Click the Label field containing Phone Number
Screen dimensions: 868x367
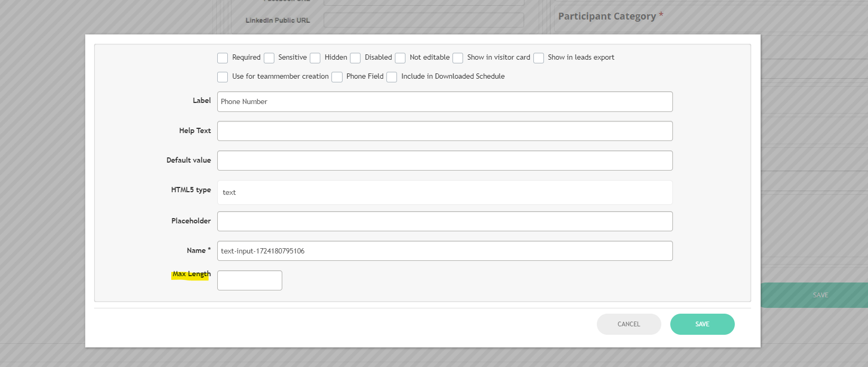445,102
